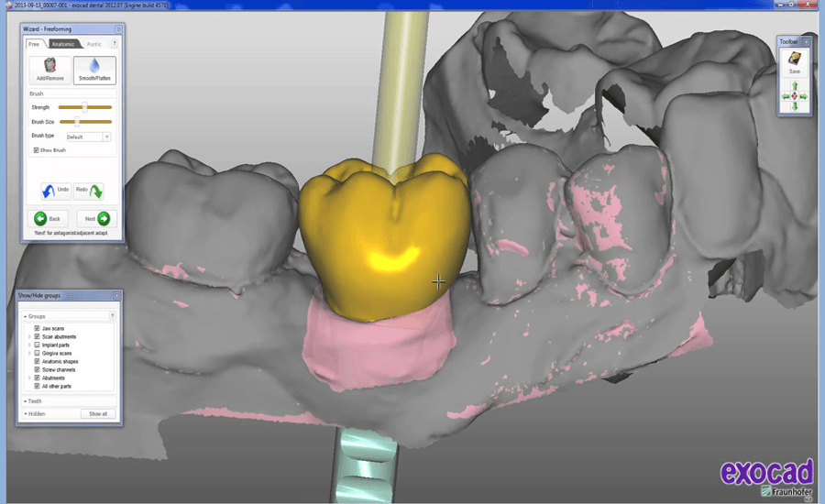The image size is (825, 504).
Task: Click the green right arrow view control
Action: click(804, 96)
